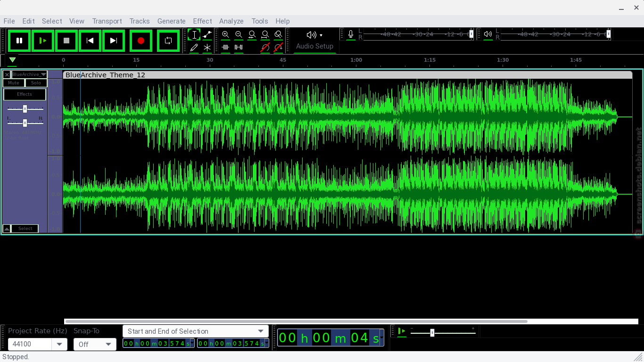The height and width of the screenshot is (362, 644).
Task: Click the track Select button
Action: 25,229
